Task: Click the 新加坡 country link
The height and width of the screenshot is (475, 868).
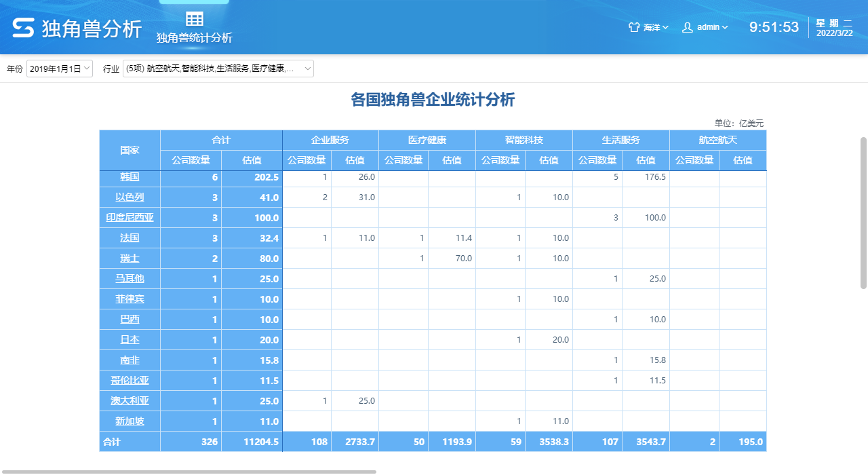Action: (x=130, y=421)
